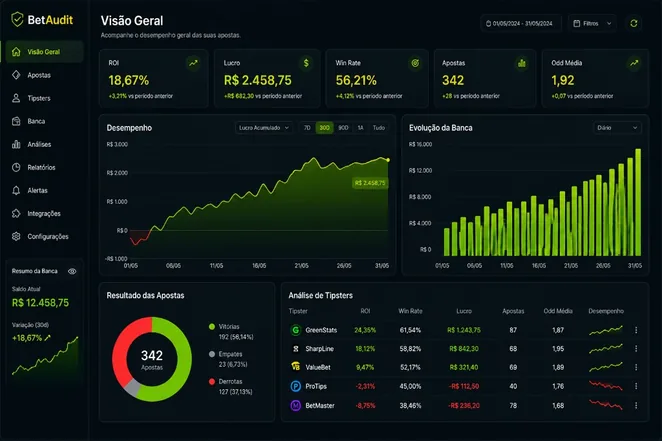Click BetMaster ROI value -8,75%
This screenshot has height=441, width=662.
click(x=365, y=406)
